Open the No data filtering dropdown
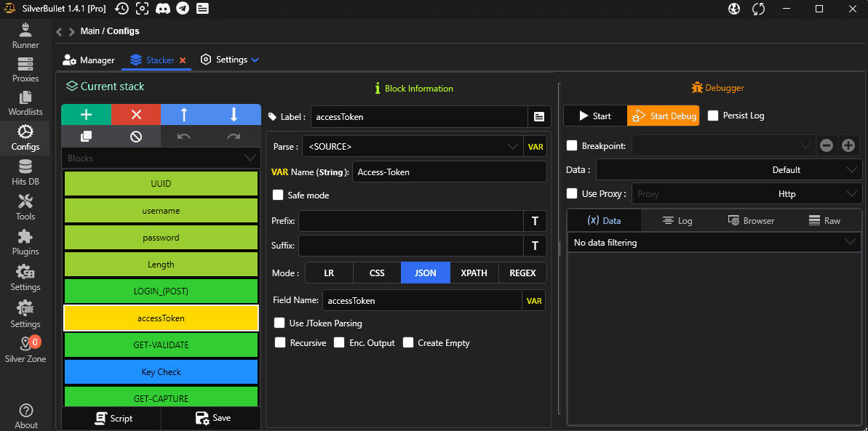 (713, 243)
